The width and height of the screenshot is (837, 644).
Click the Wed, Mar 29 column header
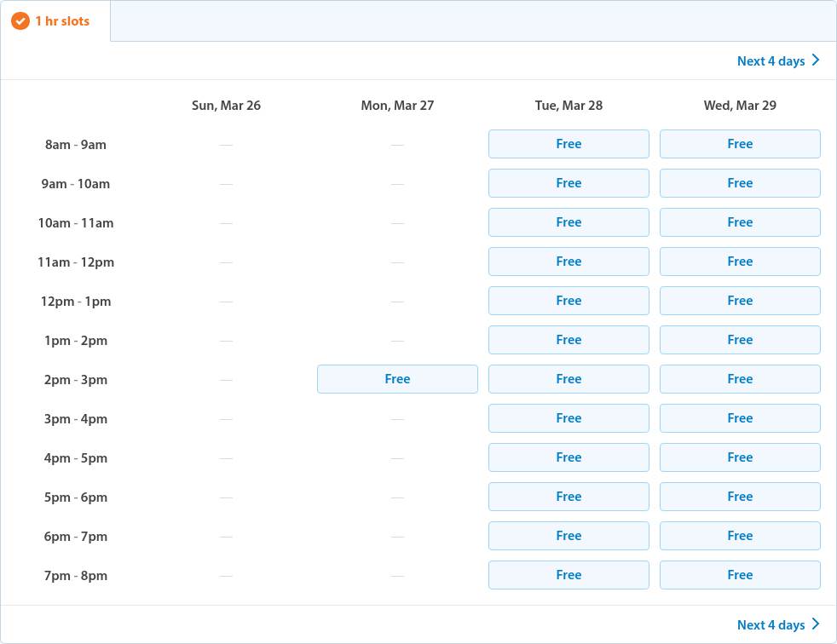(740, 106)
